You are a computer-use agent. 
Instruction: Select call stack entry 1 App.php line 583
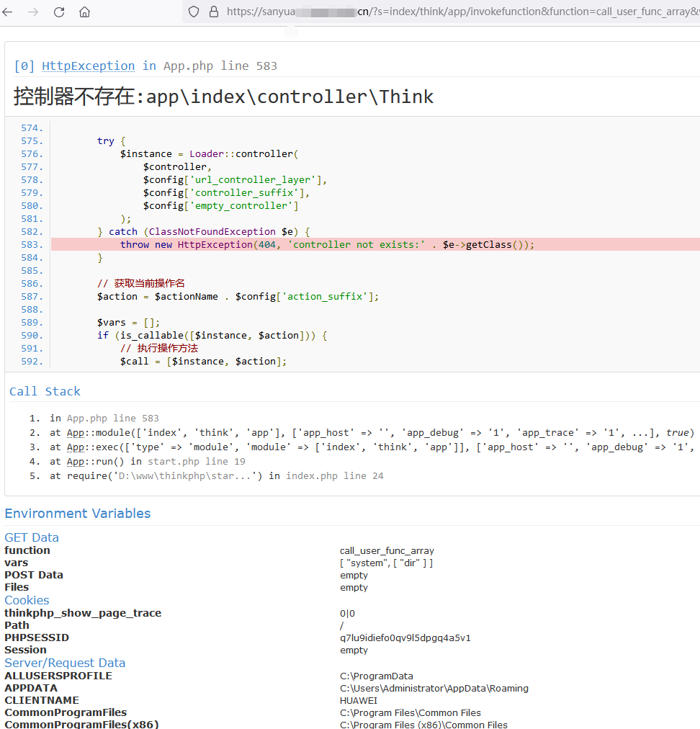pos(104,419)
